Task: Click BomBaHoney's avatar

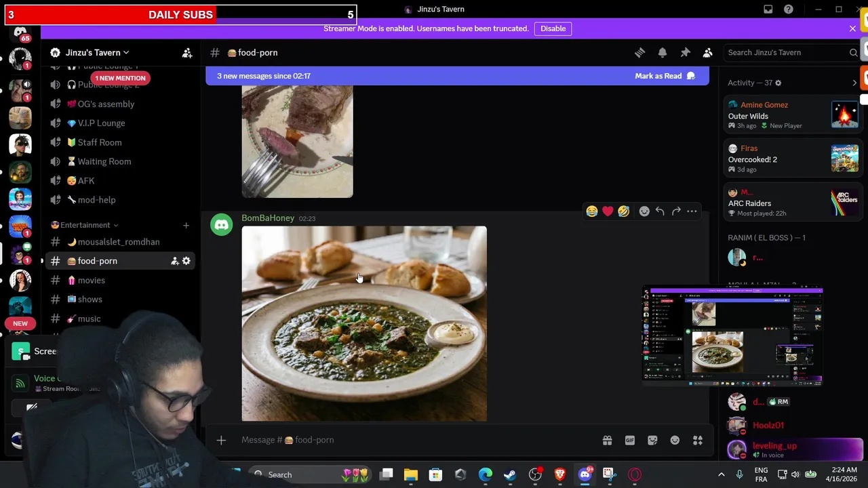Action: (x=221, y=225)
